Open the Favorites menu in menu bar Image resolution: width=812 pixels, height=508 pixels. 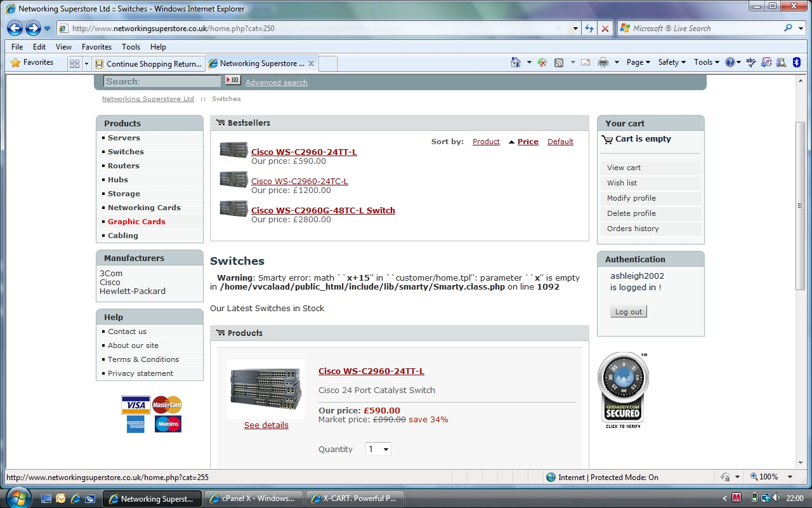tap(96, 47)
